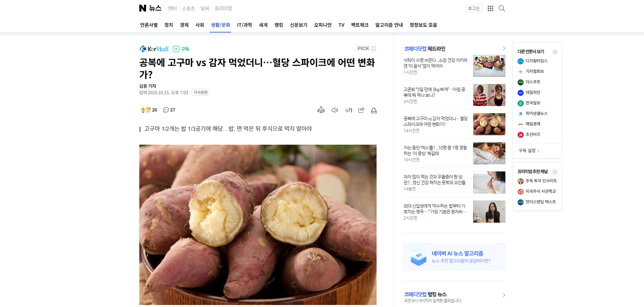The image size is (644, 307).
Task: Open the 기사원문 original article link
Action: (200, 93)
